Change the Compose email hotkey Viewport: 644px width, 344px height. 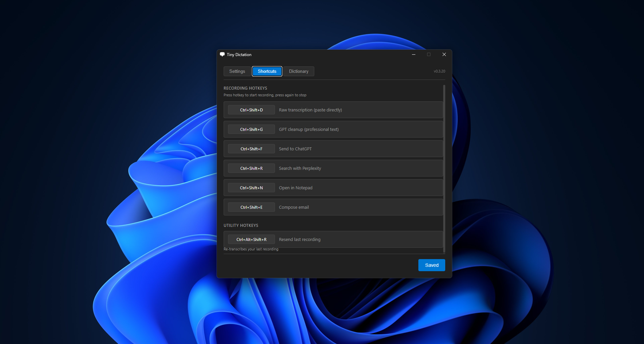click(251, 207)
